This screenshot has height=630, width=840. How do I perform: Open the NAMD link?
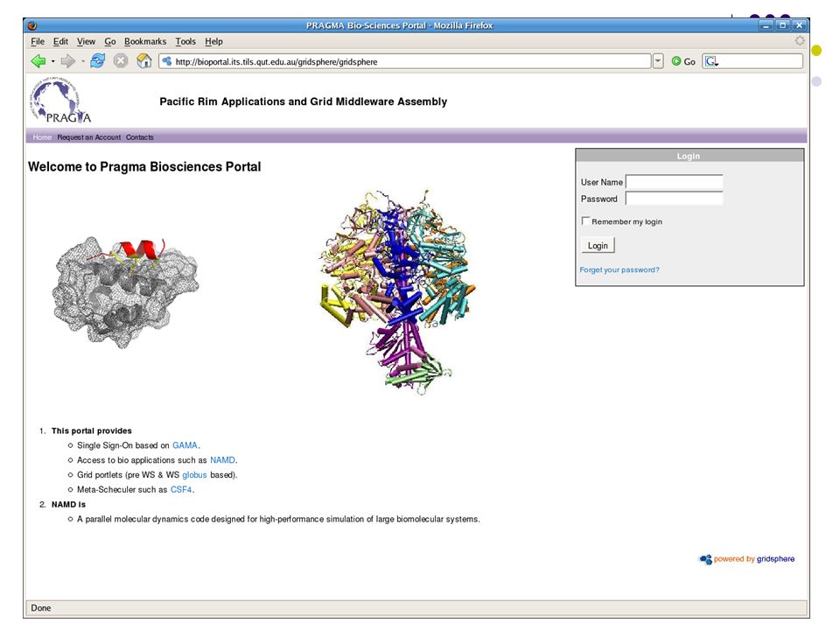coord(222,460)
